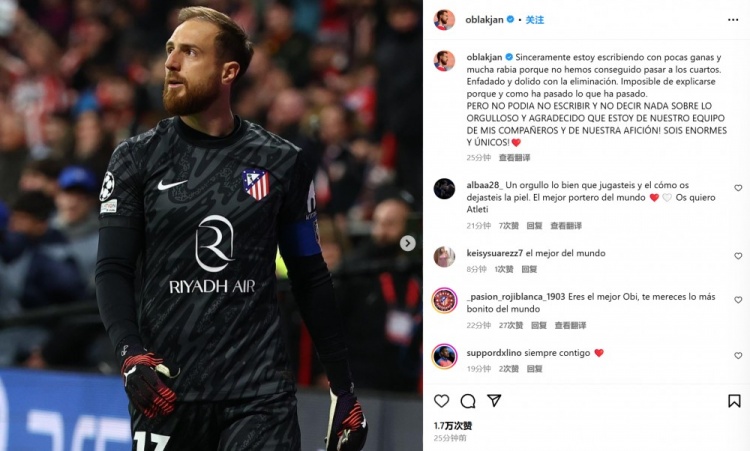This screenshot has height=451, width=750.
Task: Like albaa28_'s comment
Action: 738,188
